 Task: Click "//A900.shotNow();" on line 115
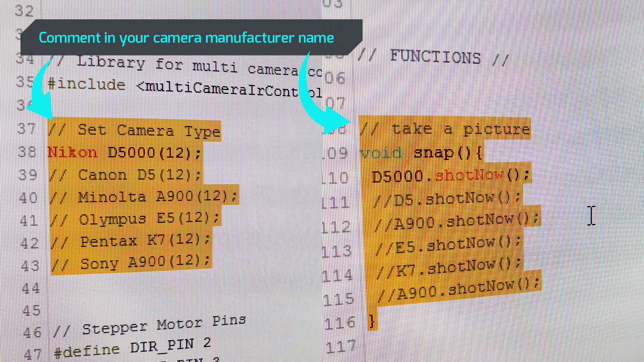click(x=459, y=290)
